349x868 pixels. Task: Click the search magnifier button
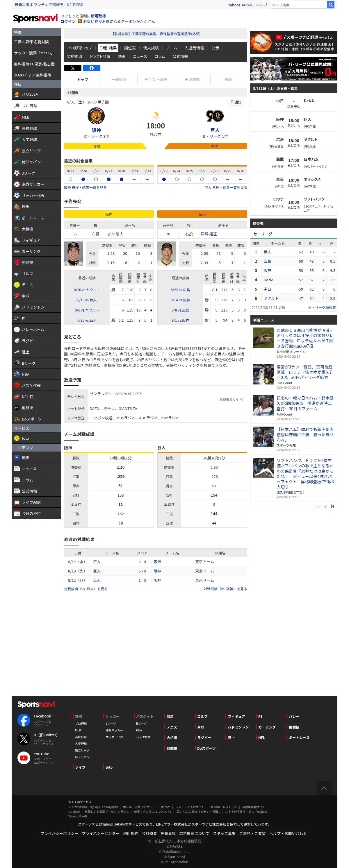pyautogui.click(x=331, y=5)
